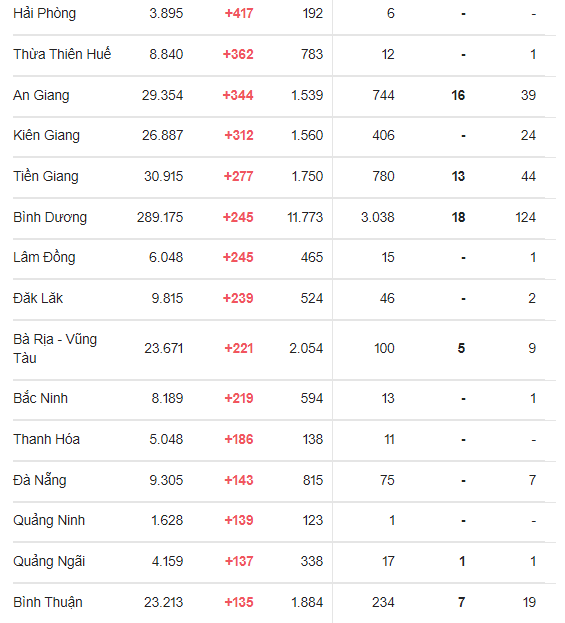The image size is (565, 623).
Task: Click the 11.773 value for Bình Dương
Action: (x=305, y=217)
